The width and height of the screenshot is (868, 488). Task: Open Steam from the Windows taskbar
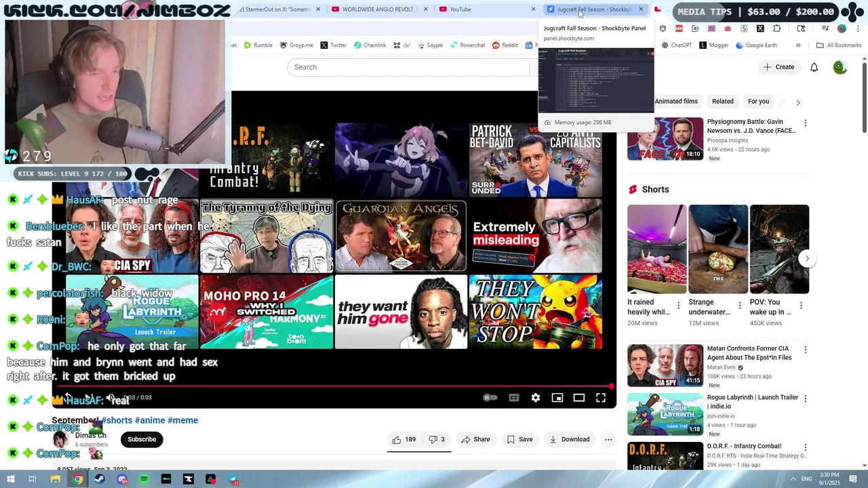click(x=100, y=479)
